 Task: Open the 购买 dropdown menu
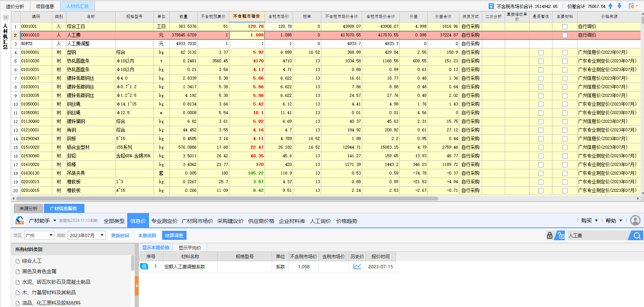[589, 221]
